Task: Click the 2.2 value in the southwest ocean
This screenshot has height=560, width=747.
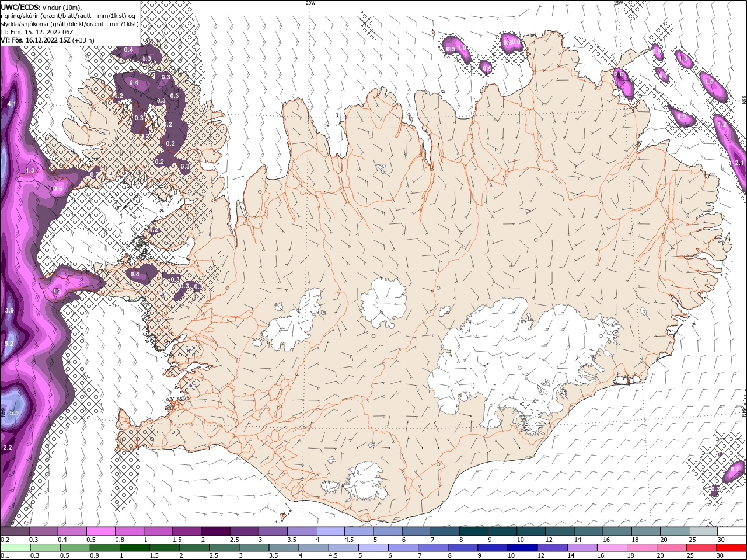Action: [8, 447]
